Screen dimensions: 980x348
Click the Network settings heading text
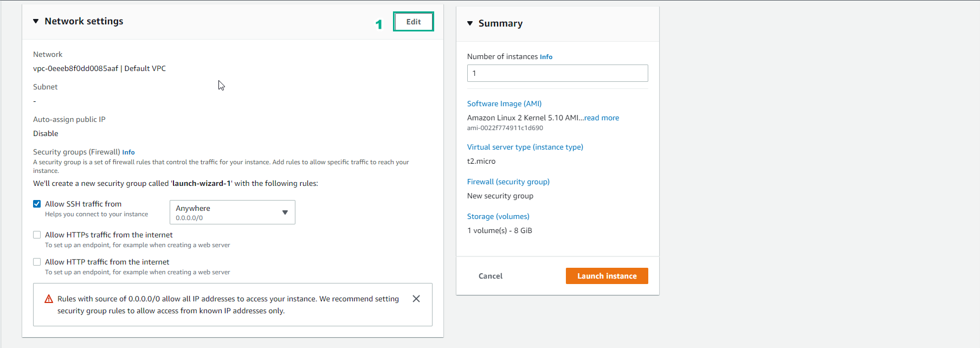[x=84, y=21]
